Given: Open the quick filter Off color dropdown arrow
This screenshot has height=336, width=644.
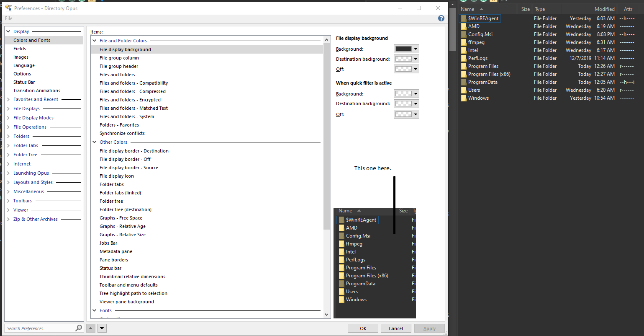Looking at the screenshot, I should point(416,114).
